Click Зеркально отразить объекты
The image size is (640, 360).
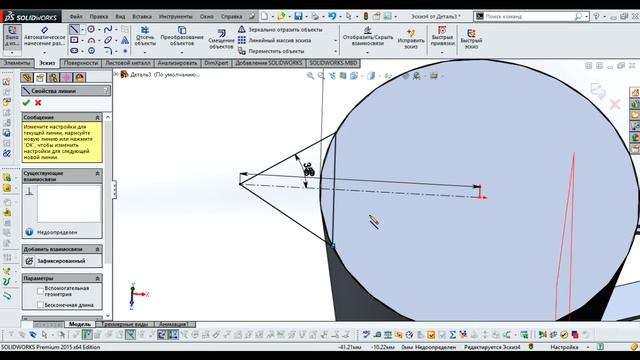pos(280,30)
